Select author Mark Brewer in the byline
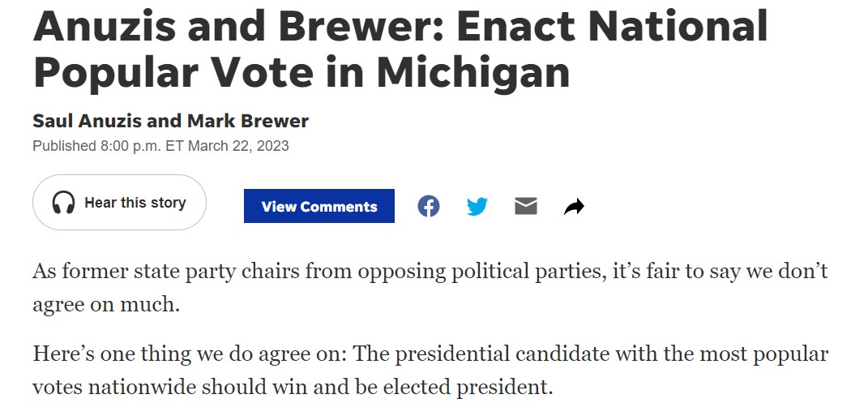The image size is (868, 416). pos(248,122)
